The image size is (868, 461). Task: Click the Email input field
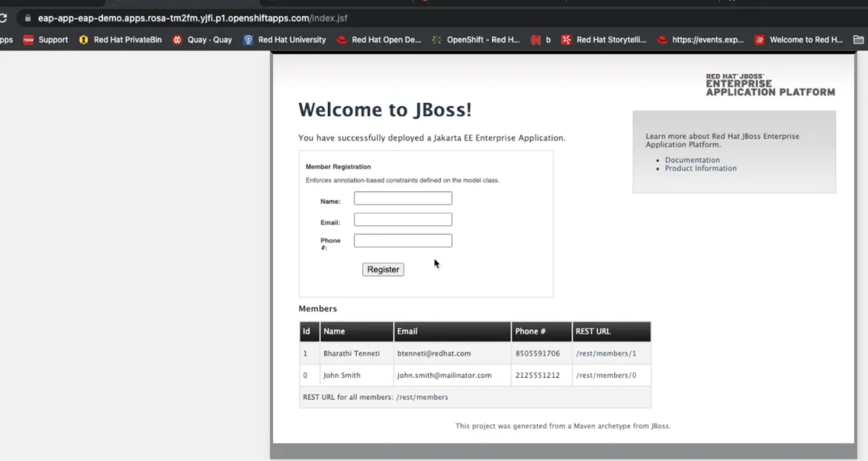[403, 219]
